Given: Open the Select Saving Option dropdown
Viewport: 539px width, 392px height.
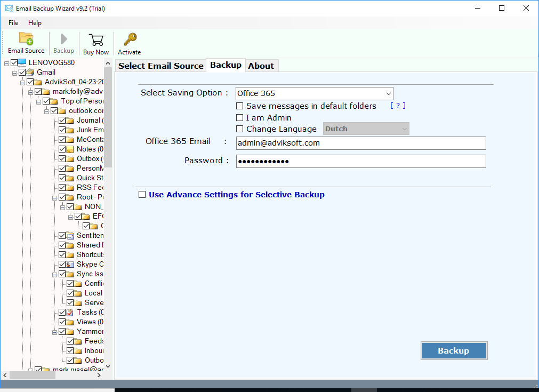Looking at the screenshot, I should coord(314,93).
